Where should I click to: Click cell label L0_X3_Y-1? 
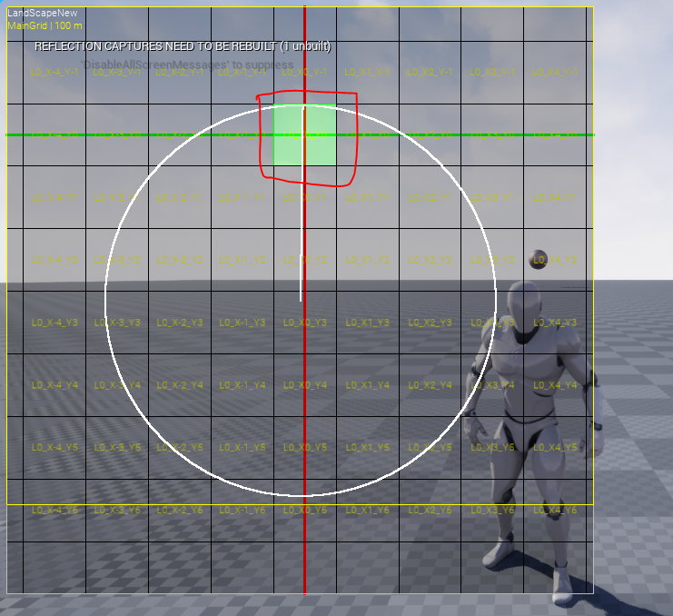pyautogui.click(x=492, y=72)
